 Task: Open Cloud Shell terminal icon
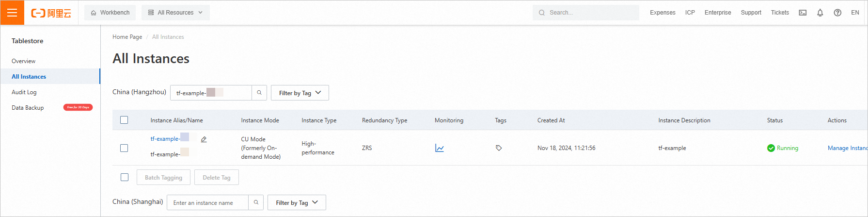click(803, 13)
